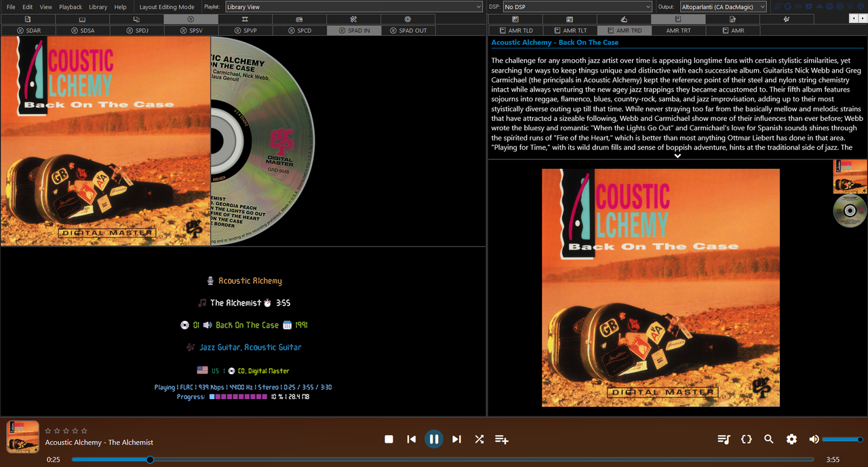Screen dimensions: 868x467
Task: Switch to the SPSV tab
Action: tap(191, 31)
